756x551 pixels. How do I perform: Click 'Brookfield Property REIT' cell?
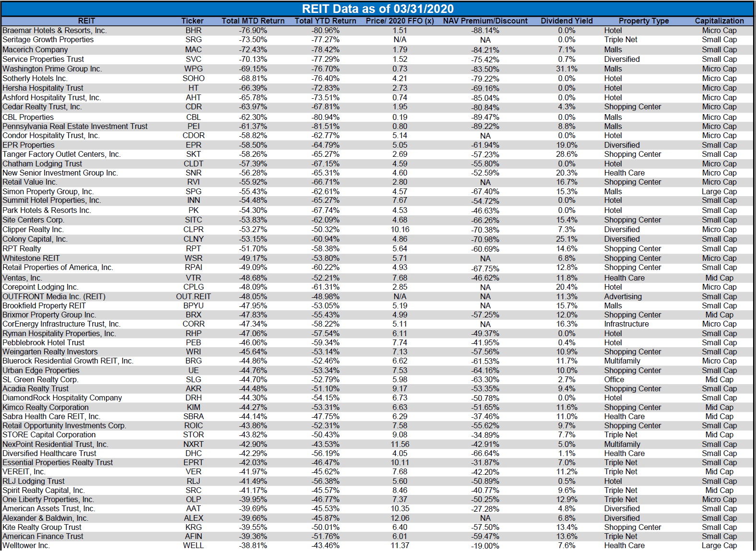(x=44, y=306)
